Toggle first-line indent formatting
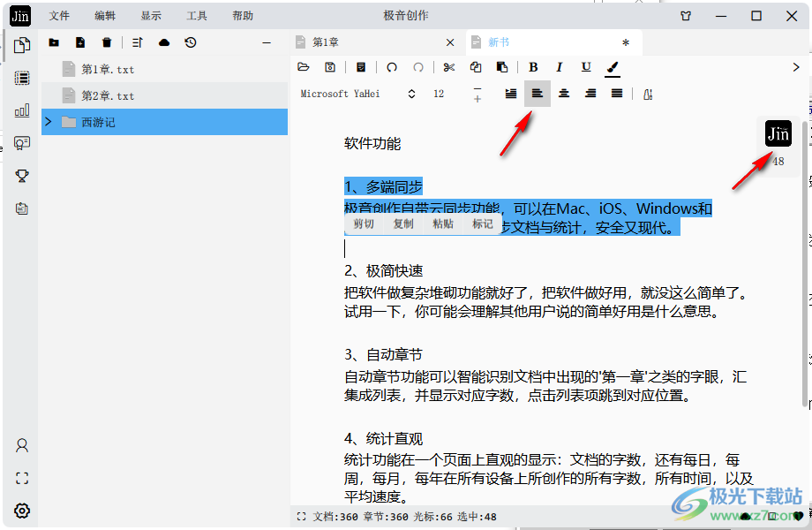Screen dimensions: 812x530 point(511,94)
